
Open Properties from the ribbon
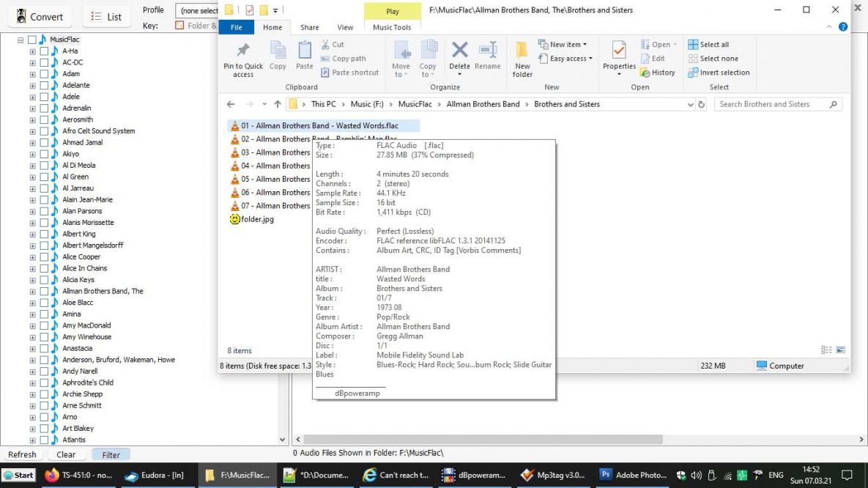[x=619, y=51]
